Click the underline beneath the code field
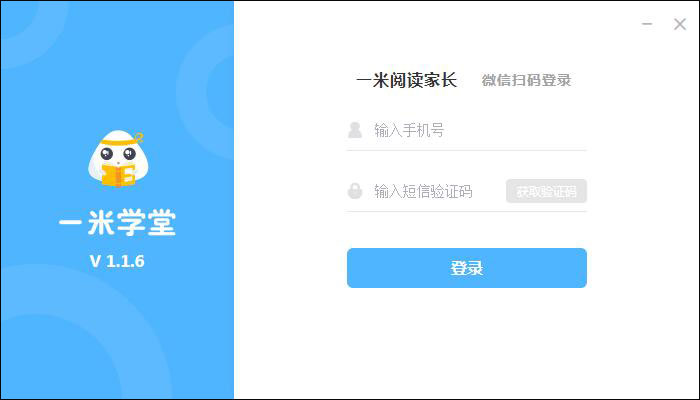Image resolution: width=700 pixels, height=400 pixels. click(467, 211)
